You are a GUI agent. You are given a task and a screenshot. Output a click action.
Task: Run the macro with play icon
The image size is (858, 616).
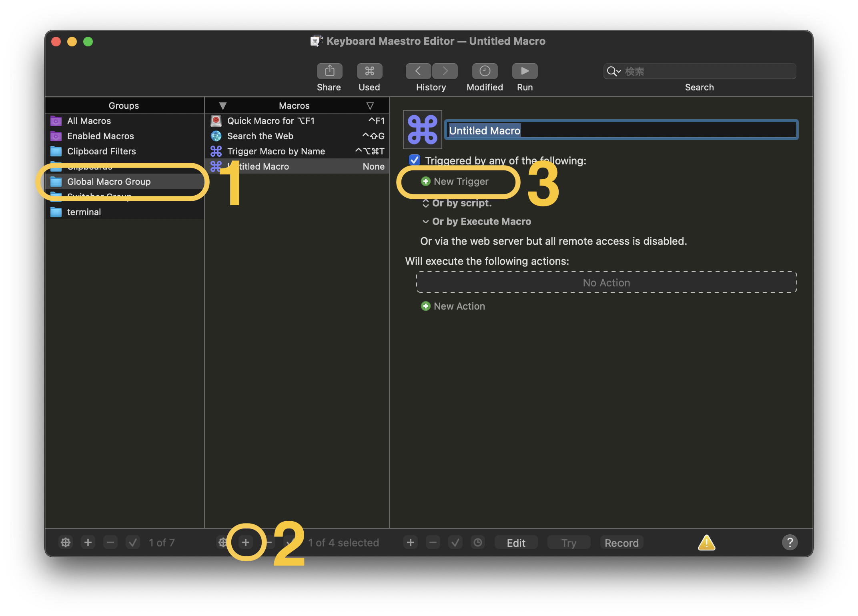524,71
